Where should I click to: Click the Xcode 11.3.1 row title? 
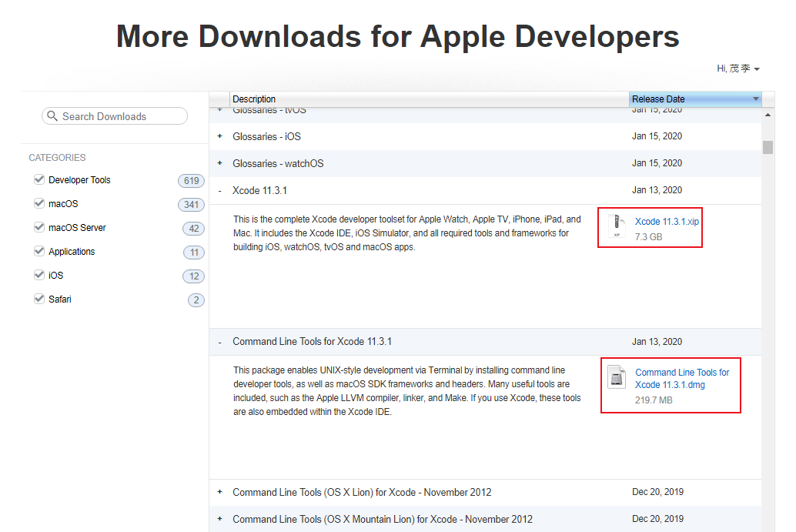[x=259, y=190]
